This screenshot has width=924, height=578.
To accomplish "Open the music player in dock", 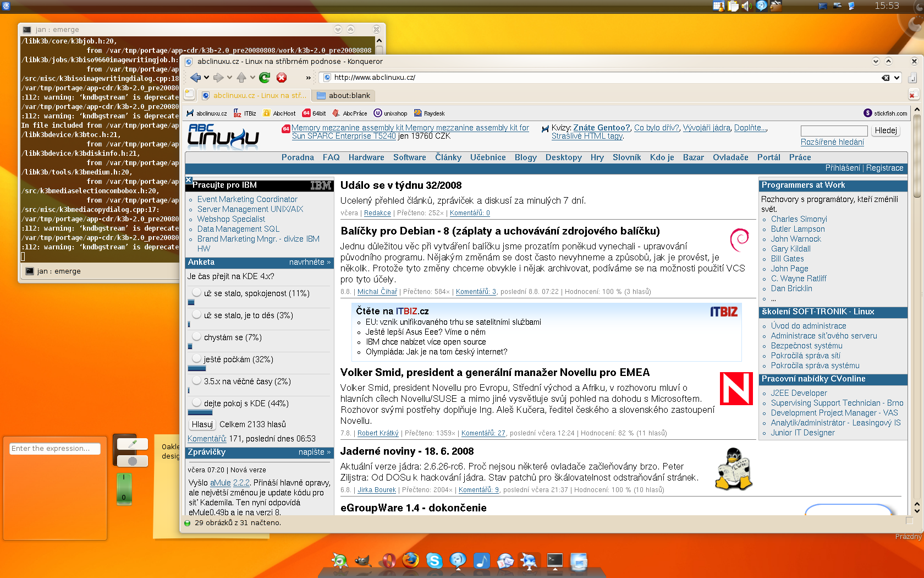I will point(482,561).
